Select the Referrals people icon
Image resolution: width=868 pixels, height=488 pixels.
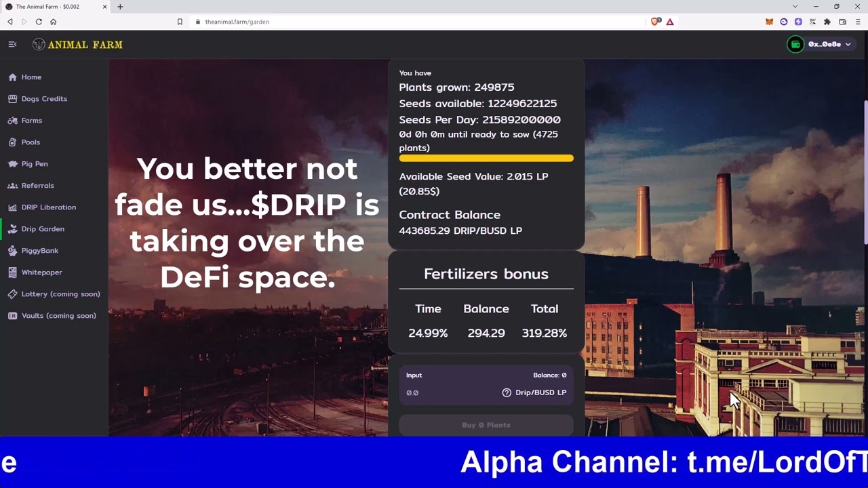click(x=12, y=186)
